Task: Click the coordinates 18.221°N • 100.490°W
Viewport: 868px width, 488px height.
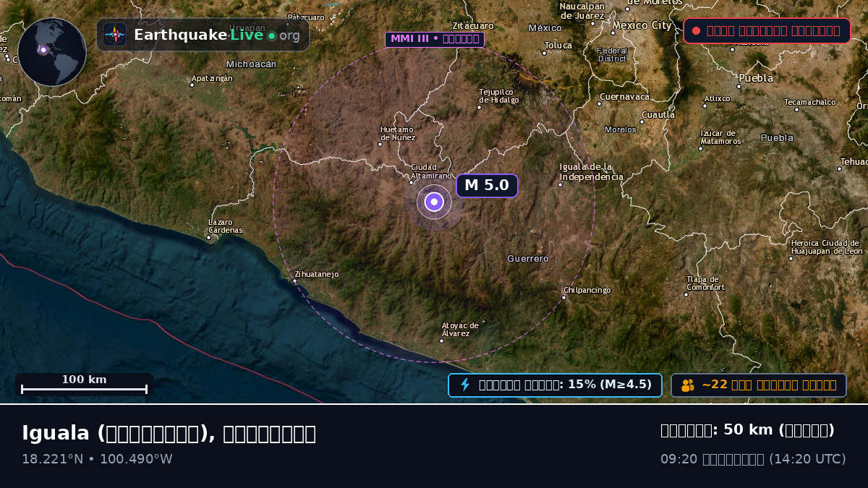Action: click(97, 459)
